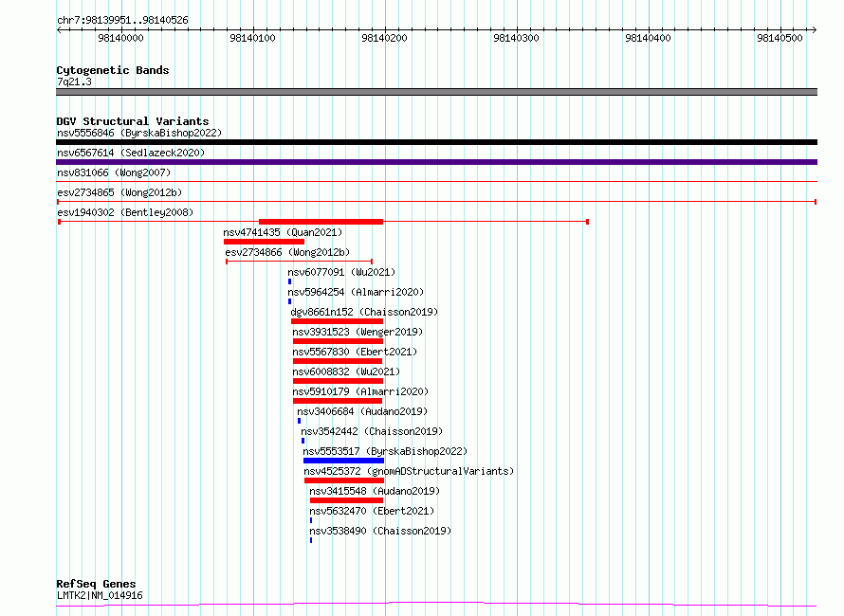Viewport: 844px width, 616px height.
Task: Click the nsv6567614 (Sedlazeck2020) label
Action: [131, 153]
